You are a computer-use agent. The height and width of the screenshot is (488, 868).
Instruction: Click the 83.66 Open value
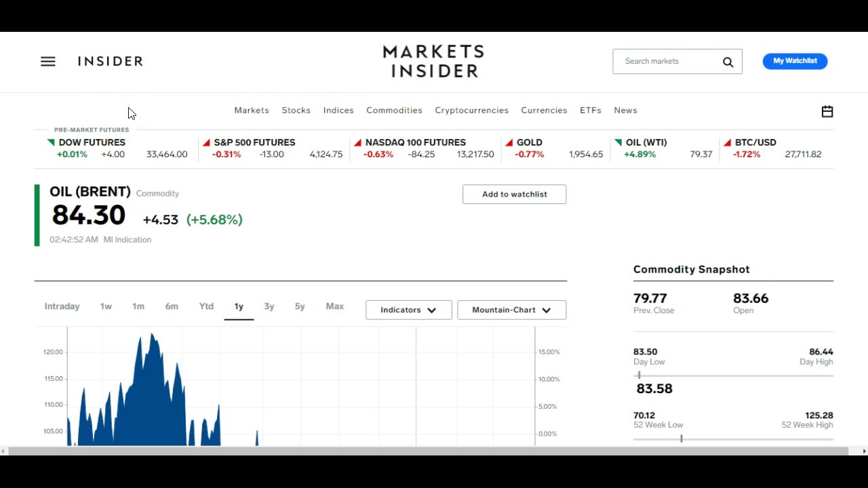[x=751, y=298]
